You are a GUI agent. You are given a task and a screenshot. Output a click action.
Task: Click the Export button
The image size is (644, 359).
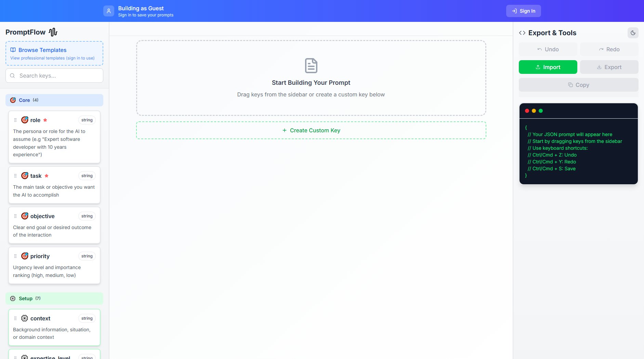609,67
